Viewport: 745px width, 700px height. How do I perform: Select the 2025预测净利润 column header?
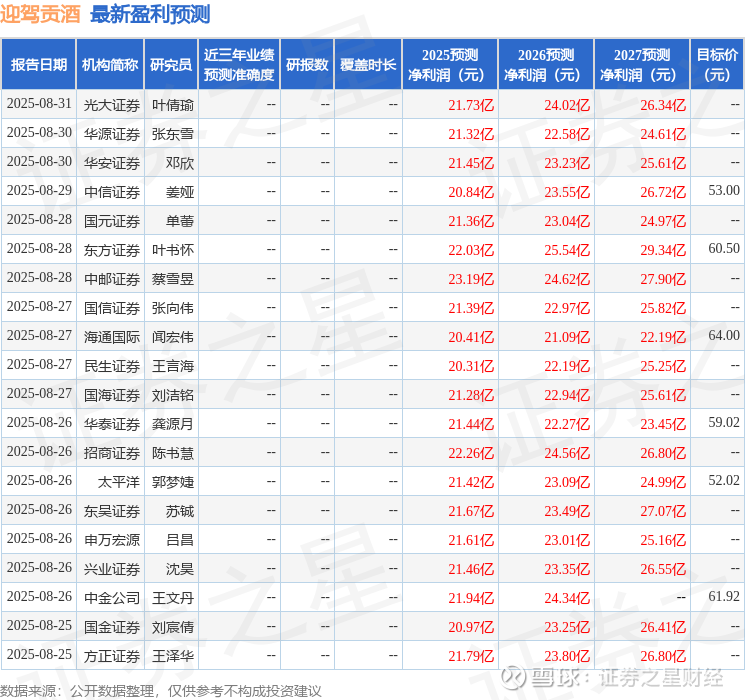tap(450, 65)
